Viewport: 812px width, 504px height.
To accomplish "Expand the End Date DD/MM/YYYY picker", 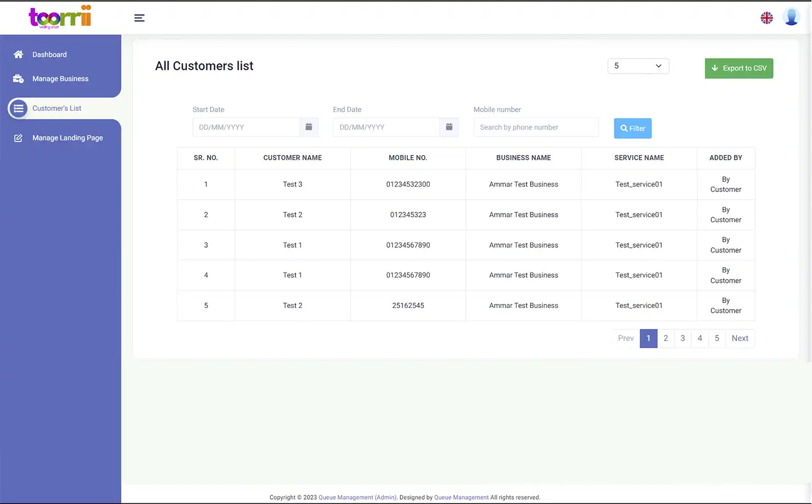I will [x=386, y=127].
